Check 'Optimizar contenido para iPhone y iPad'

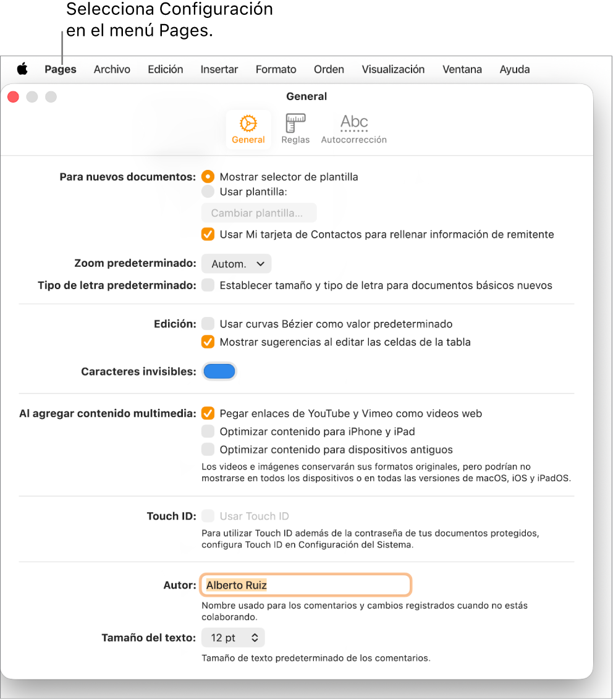pos(208,431)
